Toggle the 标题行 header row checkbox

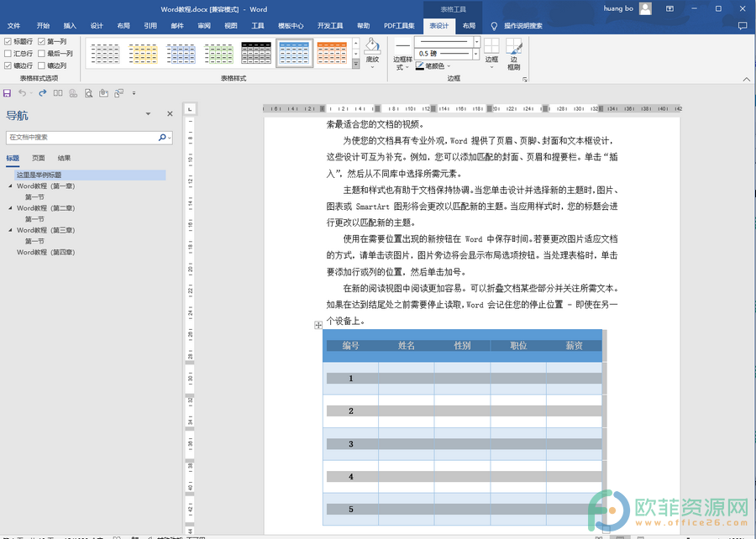click(x=8, y=41)
